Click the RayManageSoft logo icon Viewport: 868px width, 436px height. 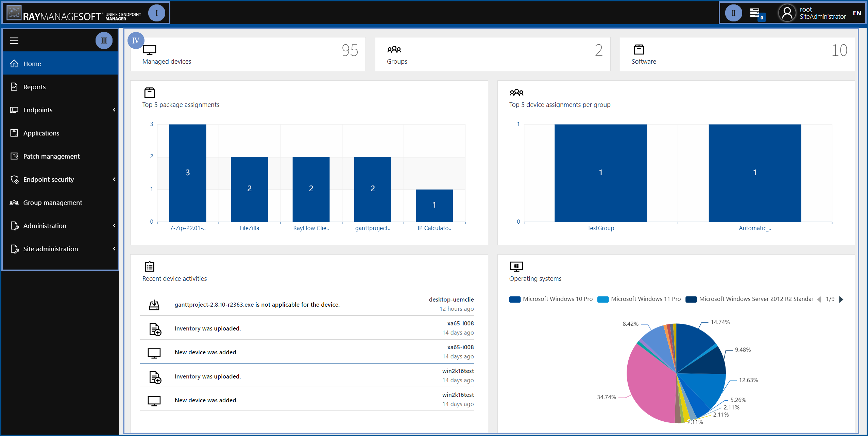pyautogui.click(x=14, y=13)
